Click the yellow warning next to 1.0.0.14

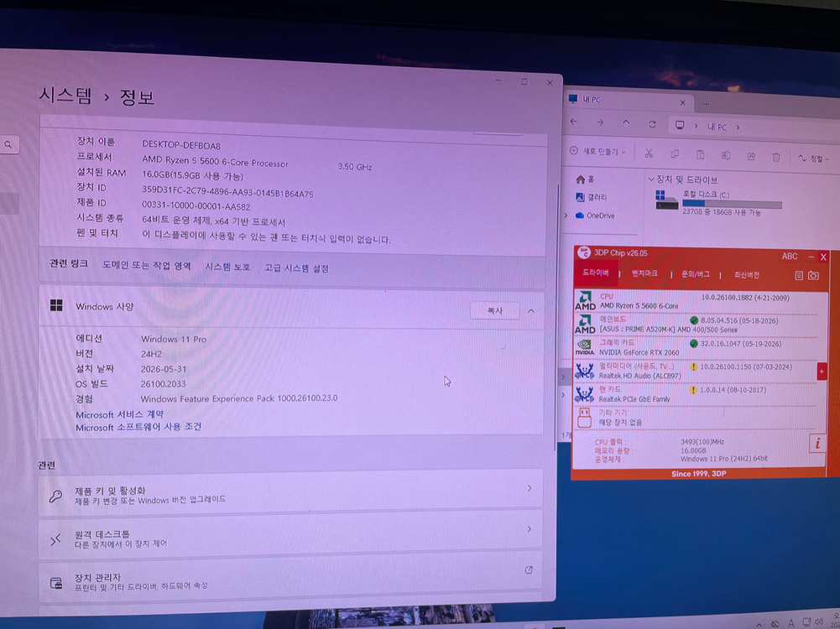693,390
